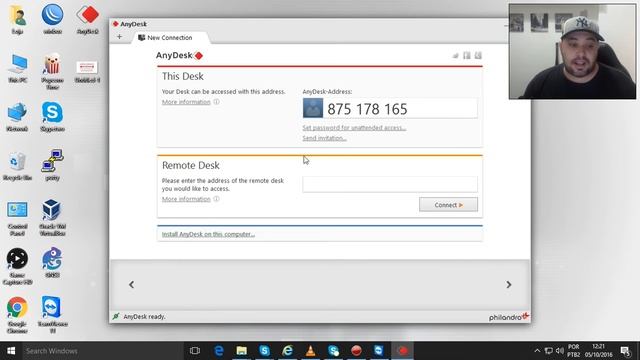Viewport: 640px width, 360px height.
Task: Select the address 875 178 165
Action: pos(367,109)
